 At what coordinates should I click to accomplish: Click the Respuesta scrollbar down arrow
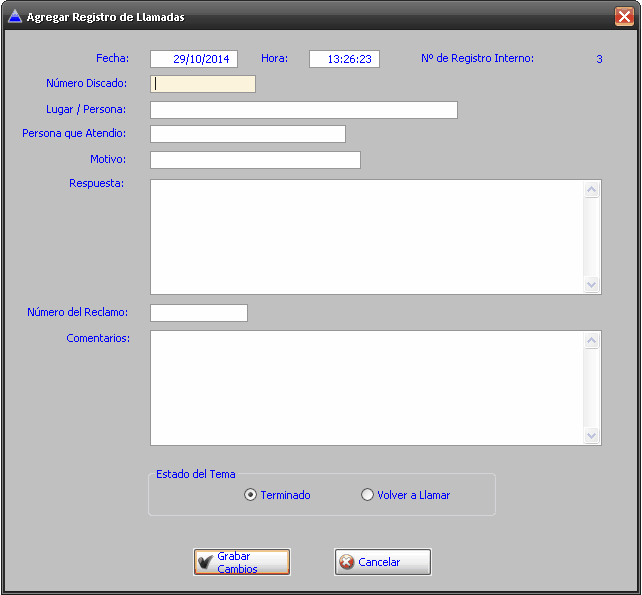tap(592, 285)
